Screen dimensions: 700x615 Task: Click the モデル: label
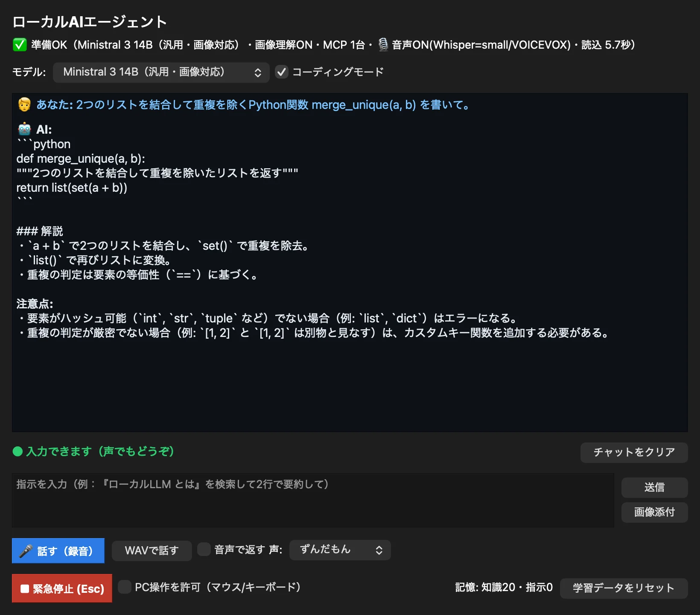pyautogui.click(x=29, y=72)
